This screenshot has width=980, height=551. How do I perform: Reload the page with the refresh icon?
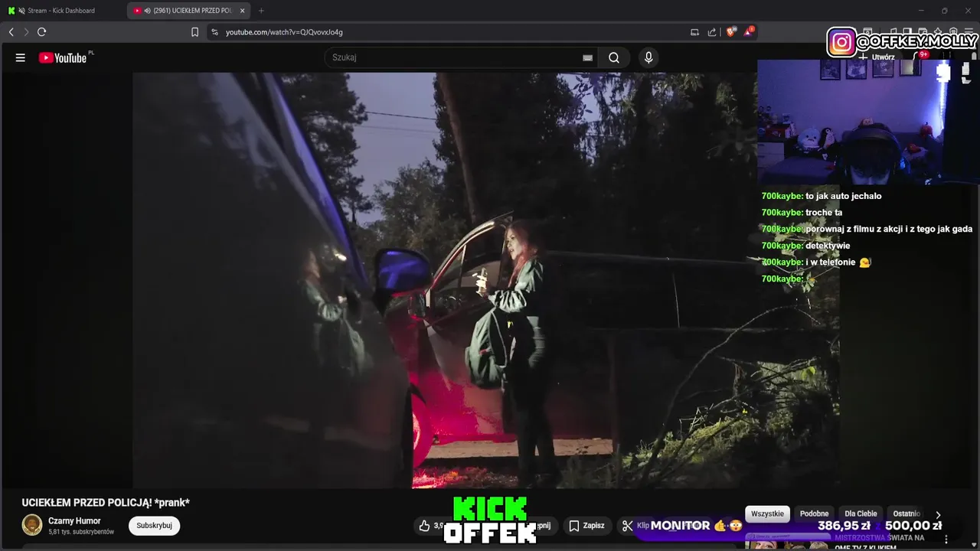point(42,32)
